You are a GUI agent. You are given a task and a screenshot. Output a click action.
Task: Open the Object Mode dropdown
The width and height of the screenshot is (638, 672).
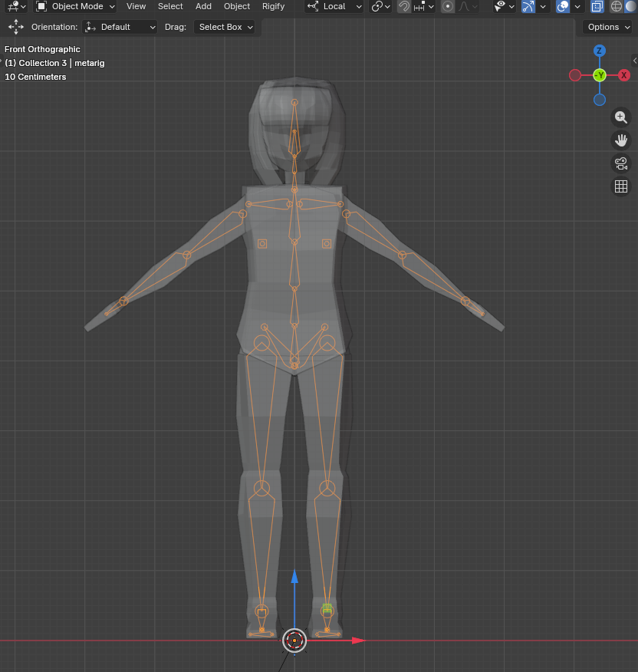75,6
